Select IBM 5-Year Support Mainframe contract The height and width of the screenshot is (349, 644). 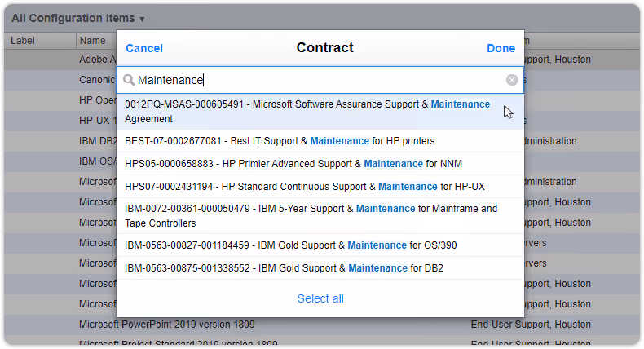[x=320, y=216]
